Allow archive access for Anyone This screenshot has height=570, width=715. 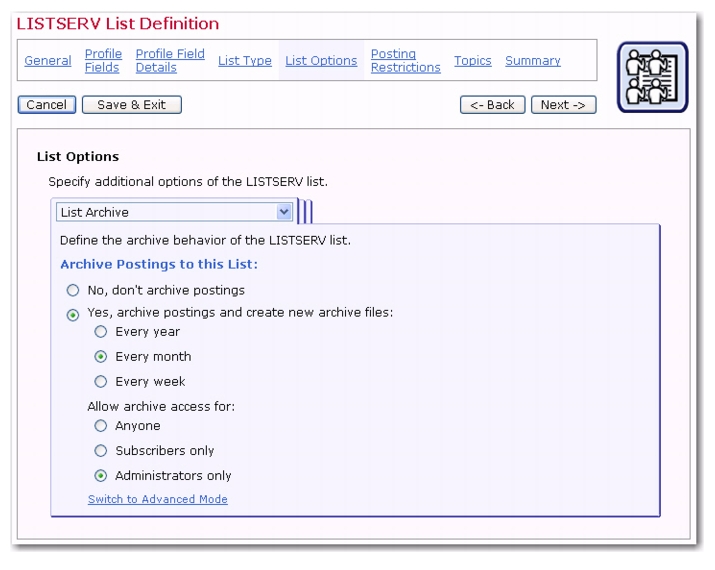(x=101, y=426)
